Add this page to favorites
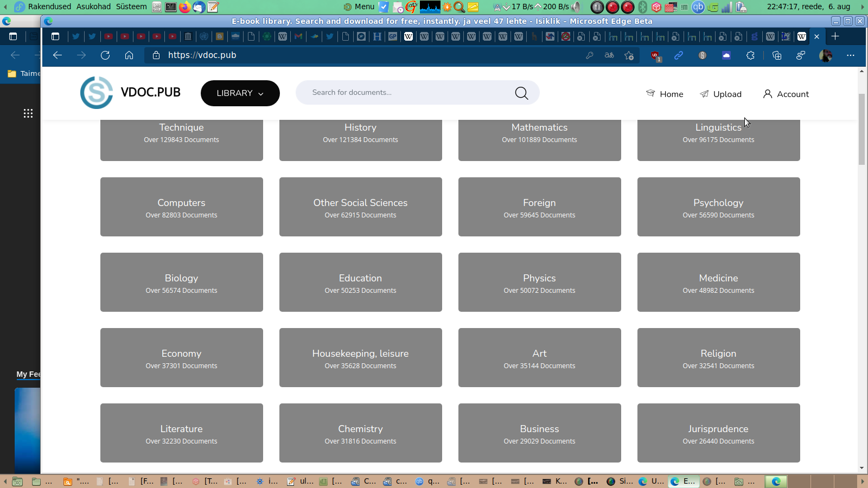Viewport: 868px width, 488px height. (x=629, y=55)
